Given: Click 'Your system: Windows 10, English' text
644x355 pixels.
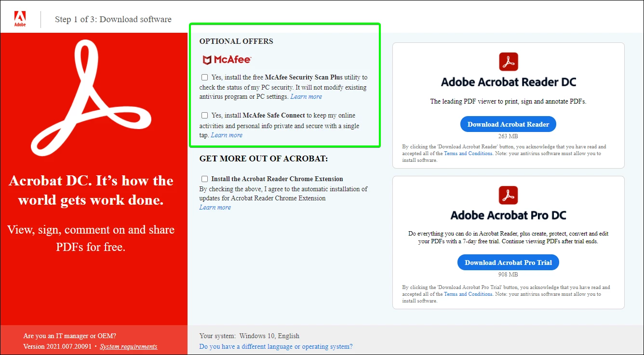Looking at the screenshot, I should point(249,336).
